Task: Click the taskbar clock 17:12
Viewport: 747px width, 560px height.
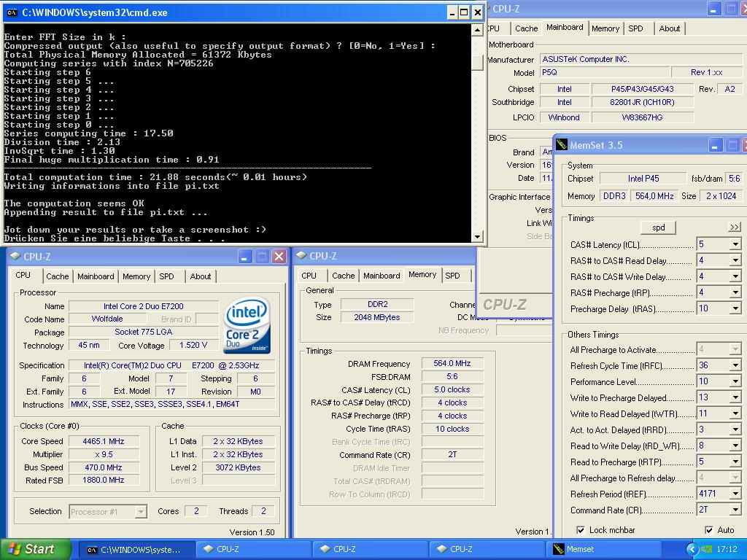Action: click(x=727, y=550)
